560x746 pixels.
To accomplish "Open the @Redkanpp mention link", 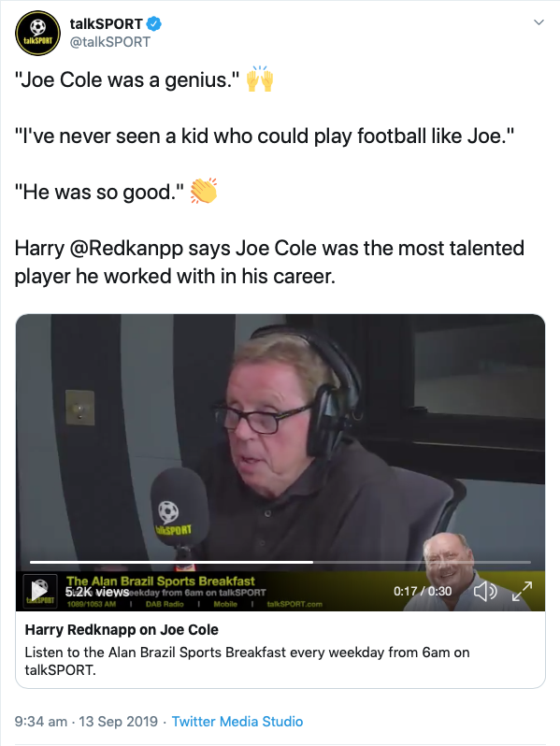I will click(126, 249).
